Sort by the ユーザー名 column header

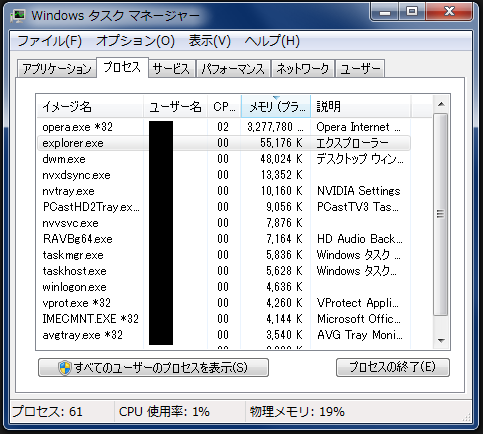176,107
